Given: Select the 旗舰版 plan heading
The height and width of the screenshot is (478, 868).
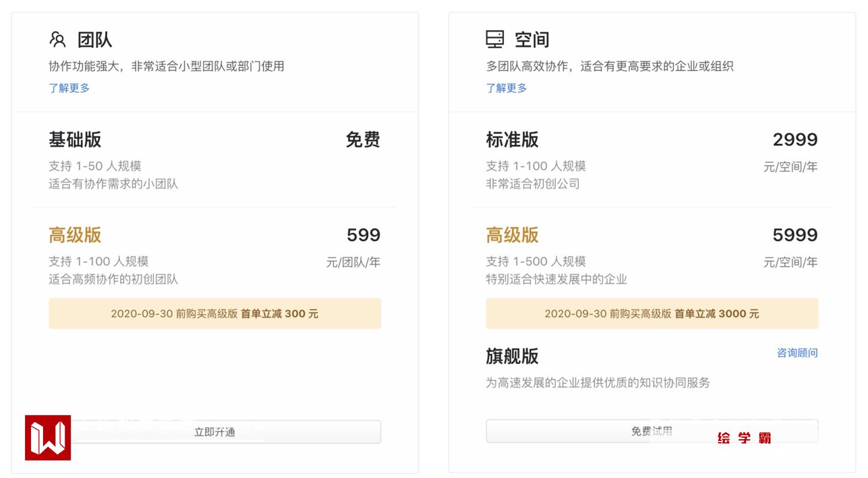Looking at the screenshot, I should coord(513,356).
